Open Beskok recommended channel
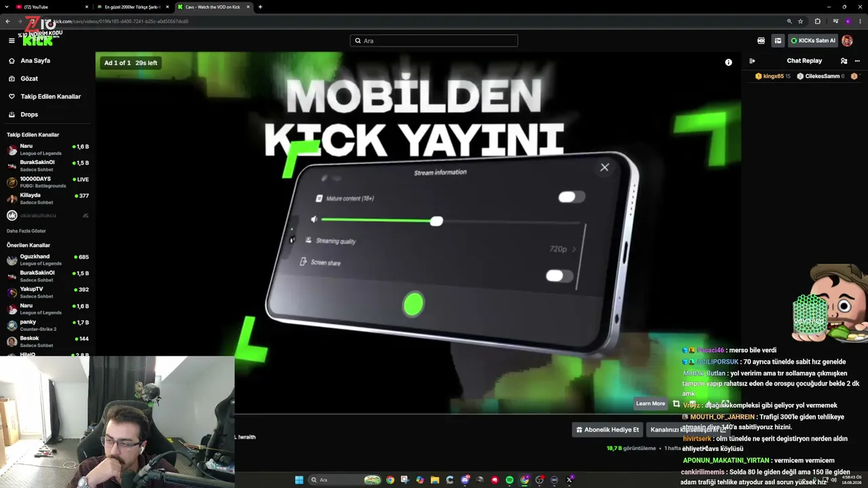Viewport: 868px width, 488px height. [x=47, y=342]
